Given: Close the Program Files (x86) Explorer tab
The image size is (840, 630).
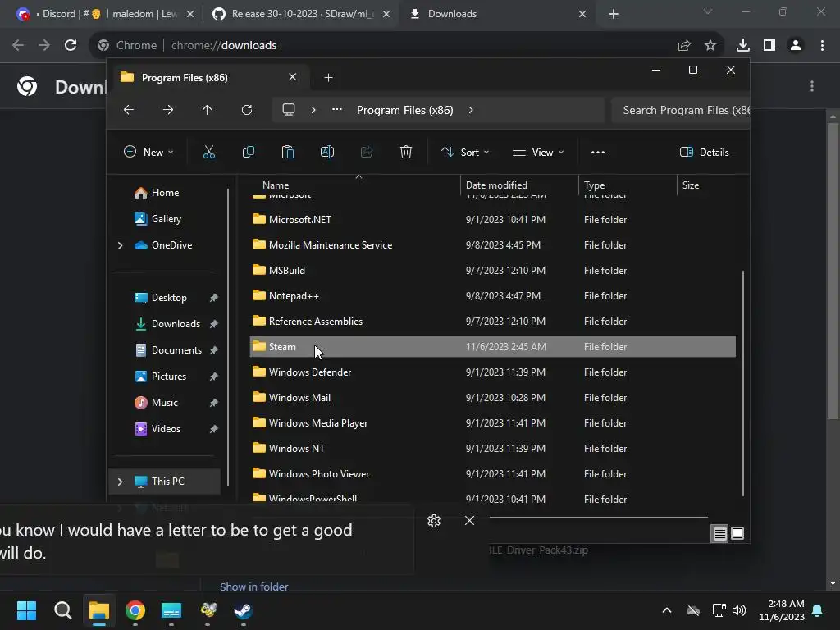Looking at the screenshot, I should (293, 77).
